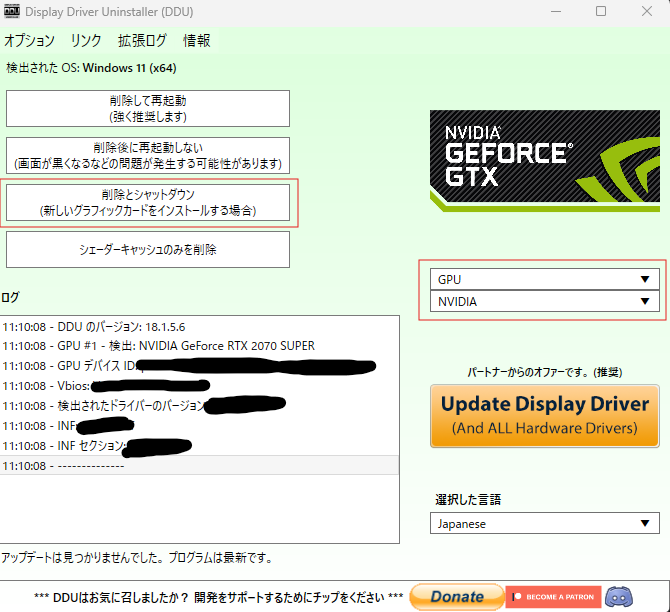Expand the GPU device type dropdown
This screenshot has width=670, height=612.
545,280
